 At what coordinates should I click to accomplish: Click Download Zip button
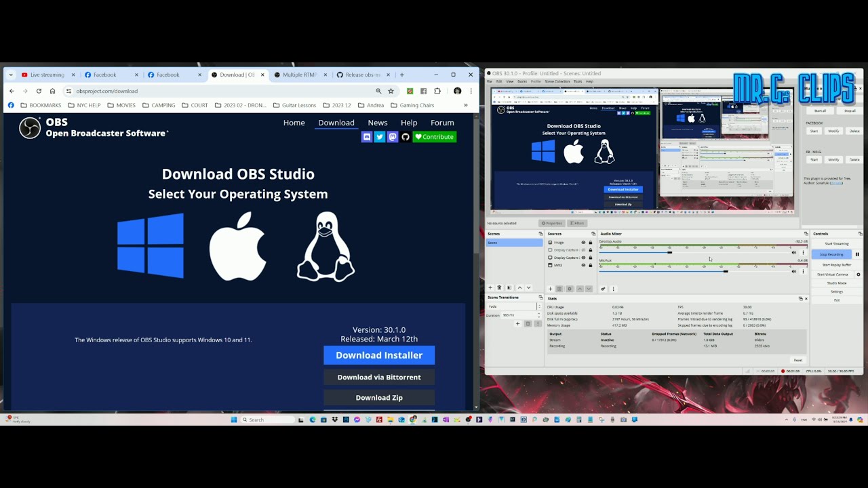[x=379, y=398]
